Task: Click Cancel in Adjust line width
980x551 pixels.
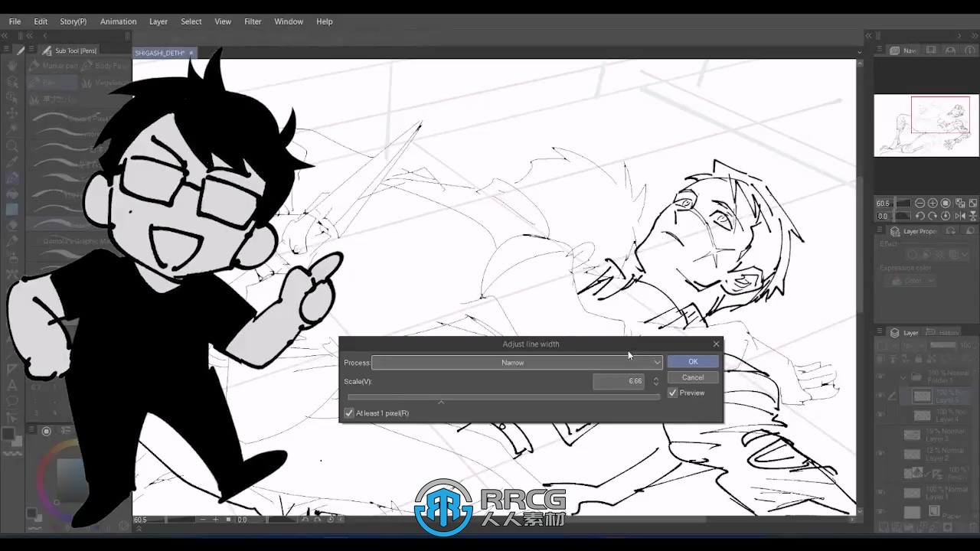Action: click(x=693, y=377)
